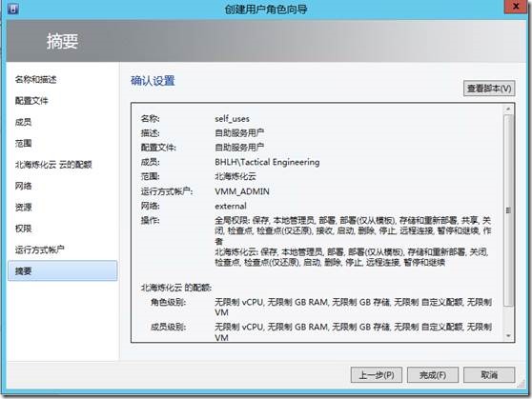The height and width of the screenshot is (399, 532).
Task: Go to the 配置文件 wizard step
Action: pos(31,101)
